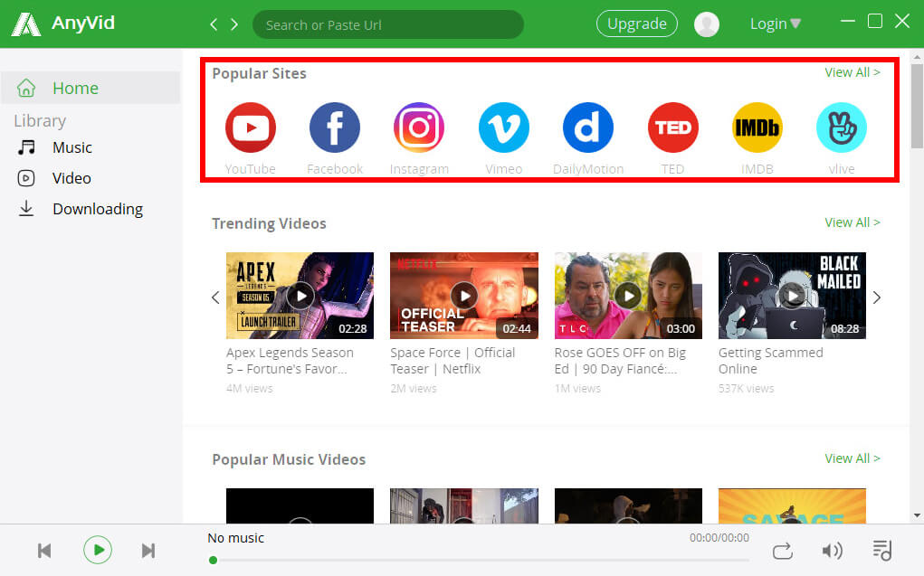Viewport: 924px width, 576px height.
Task: Click the Apex Legends Season 5 title text
Action: point(290,361)
